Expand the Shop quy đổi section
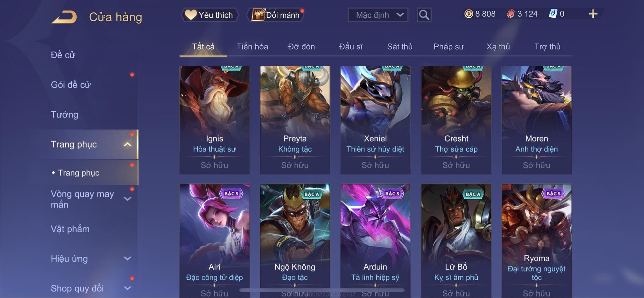Viewport: 644px width, 298px height. coord(128,288)
